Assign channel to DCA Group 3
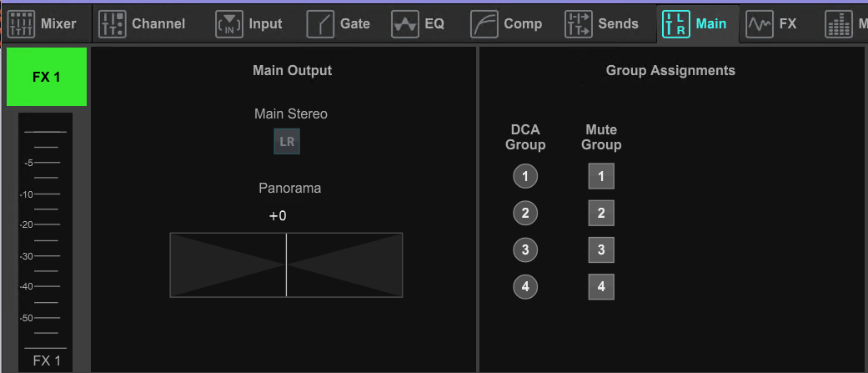 click(x=525, y=250)
